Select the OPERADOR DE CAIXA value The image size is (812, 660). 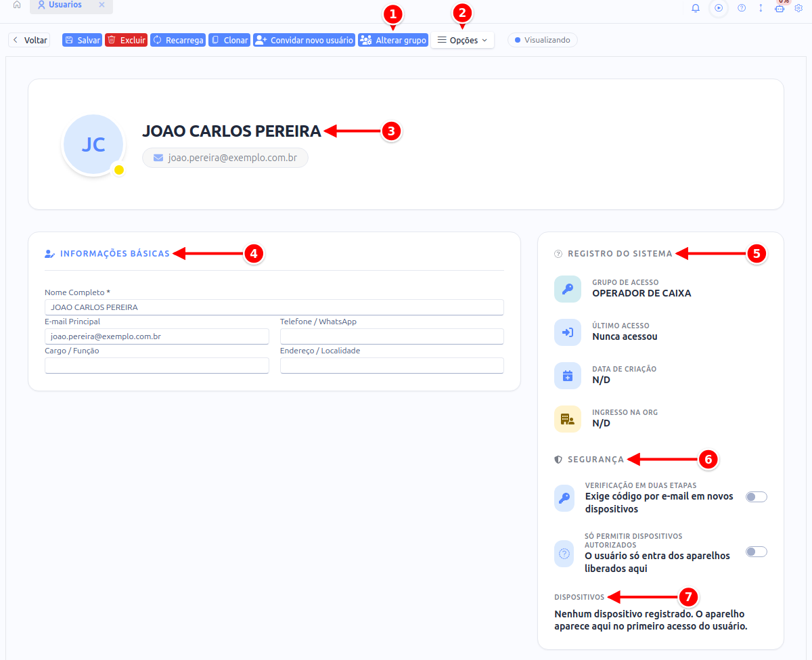[x=641, y=294]
